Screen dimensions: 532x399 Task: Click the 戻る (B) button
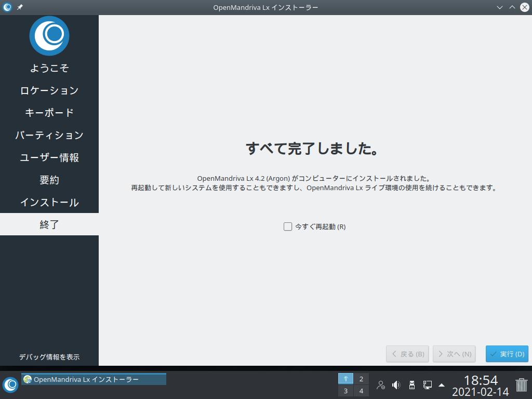[407, 354]
